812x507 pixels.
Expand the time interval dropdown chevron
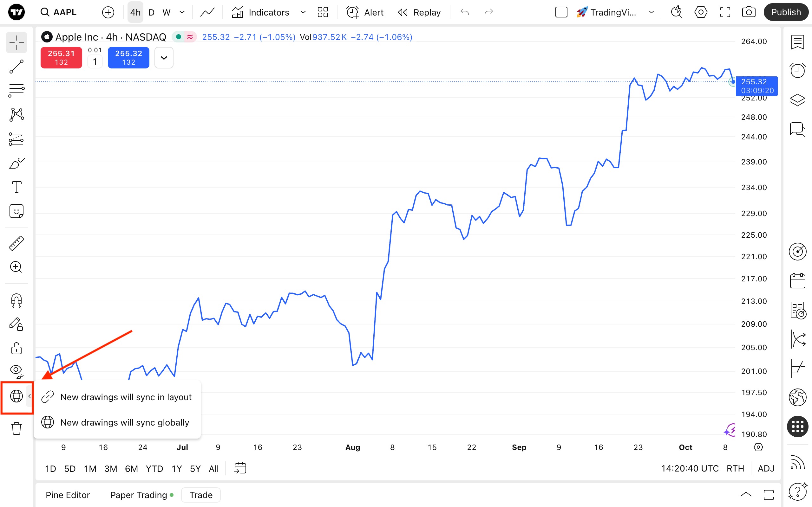click(182, 12)
